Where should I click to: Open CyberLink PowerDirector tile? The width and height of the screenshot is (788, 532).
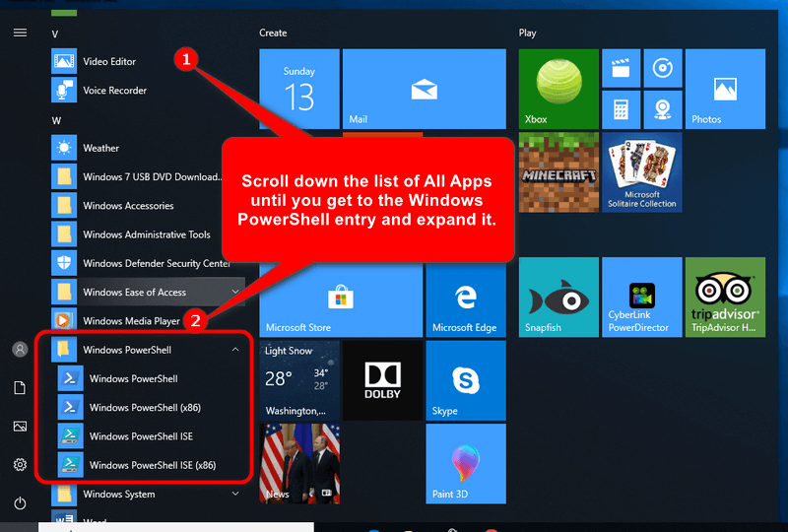642,298
